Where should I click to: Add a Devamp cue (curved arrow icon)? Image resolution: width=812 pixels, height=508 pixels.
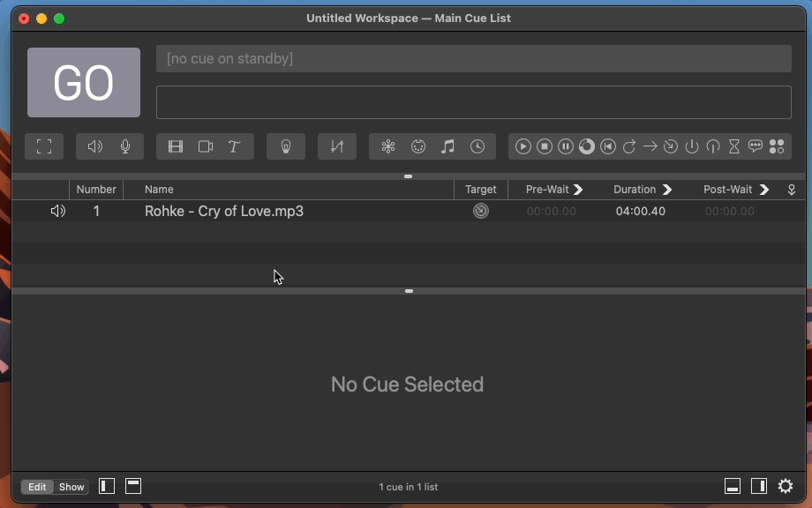[629, 146]
